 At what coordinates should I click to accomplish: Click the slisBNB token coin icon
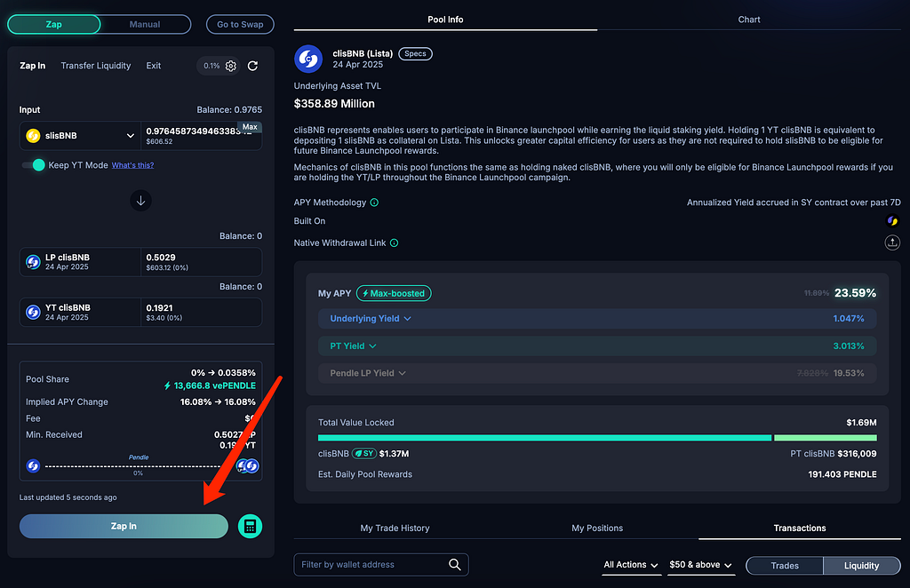pos(33,136)
